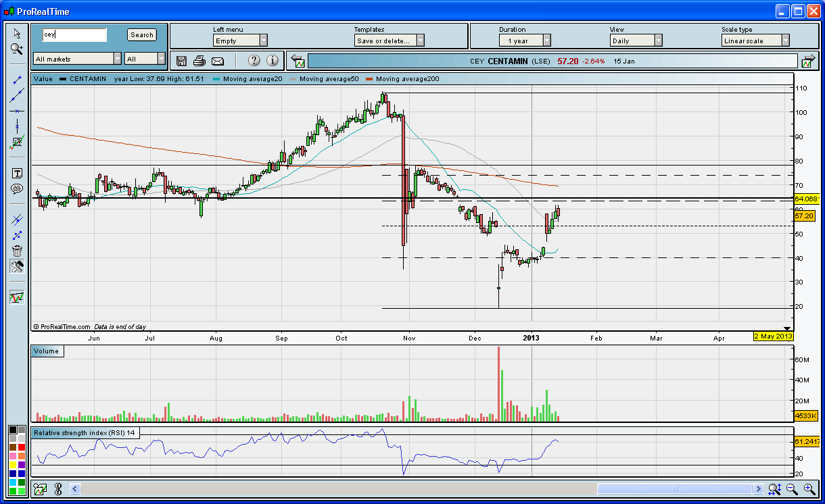Open the question mark help icon
The image size is (825, 504).
[254, 61]
